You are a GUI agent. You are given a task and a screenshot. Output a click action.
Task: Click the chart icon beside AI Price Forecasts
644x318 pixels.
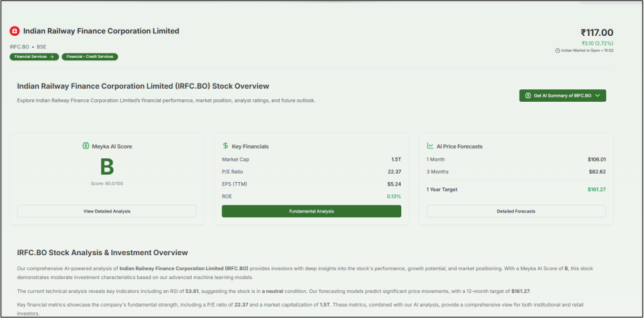tap(430, 146)
